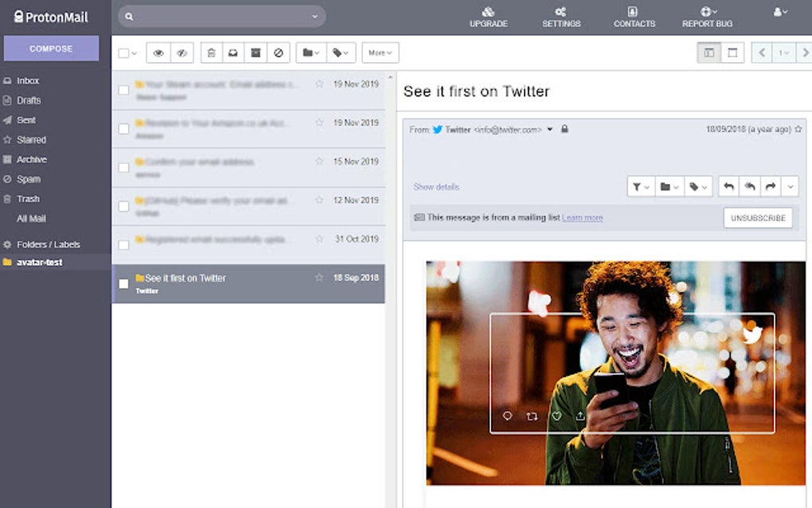
Task: Click the UNSUBSCRIBE button
Action: (757, 217)
